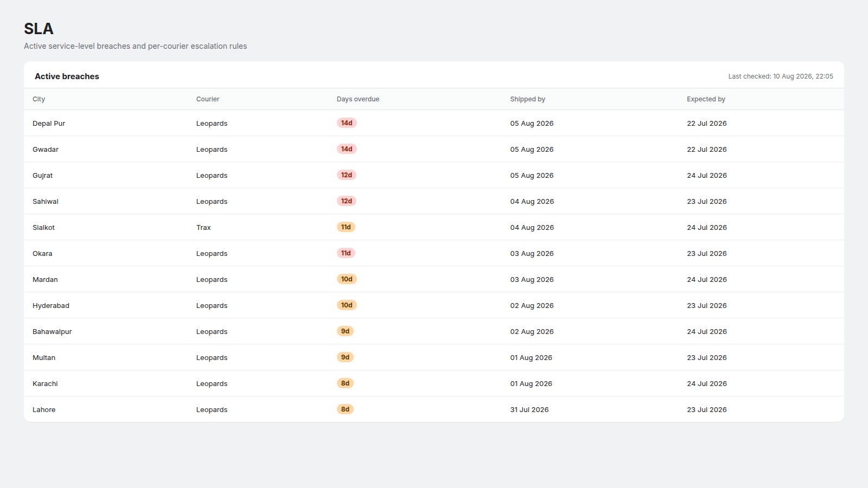The height and width of the screenshot is (488, 868).
Task: Click expected date 23 Jul 2026 for Multan
Action: click(x=707, y=358)
